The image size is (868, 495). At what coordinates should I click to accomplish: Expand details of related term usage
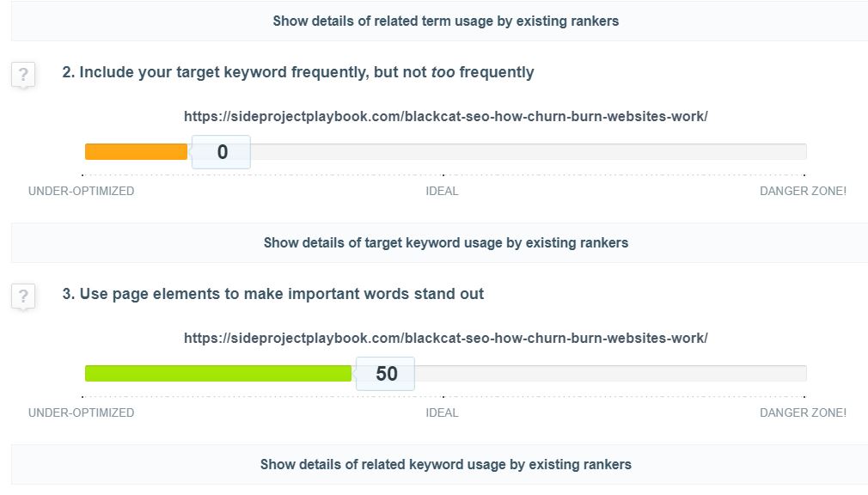[446, 21]
